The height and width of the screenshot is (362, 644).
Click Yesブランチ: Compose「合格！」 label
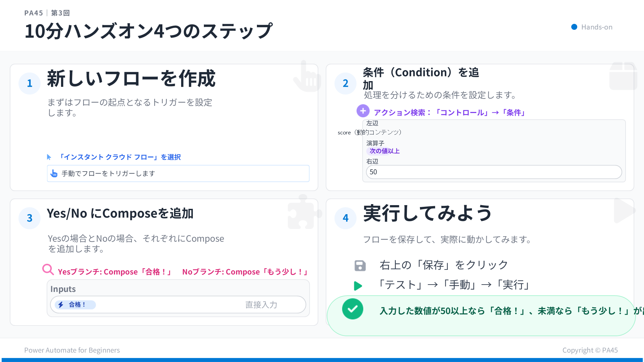[x=115, y=272]
